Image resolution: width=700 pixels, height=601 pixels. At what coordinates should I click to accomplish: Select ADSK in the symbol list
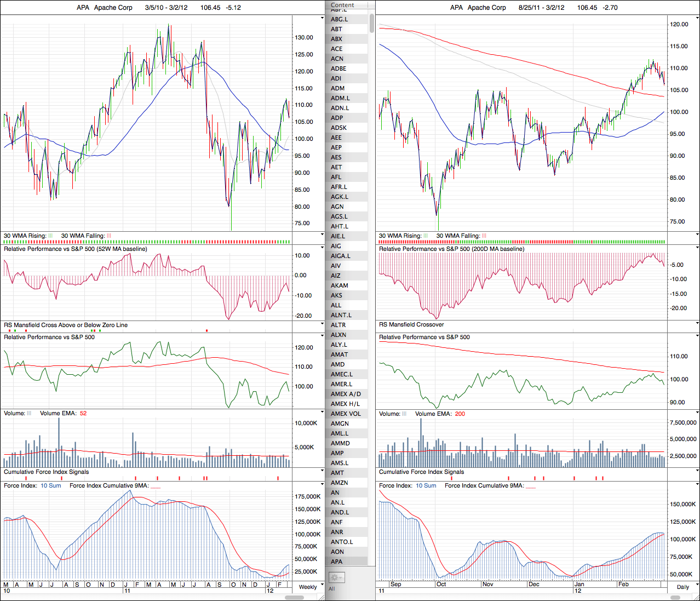pyautogui.click(x=347, y=128)
